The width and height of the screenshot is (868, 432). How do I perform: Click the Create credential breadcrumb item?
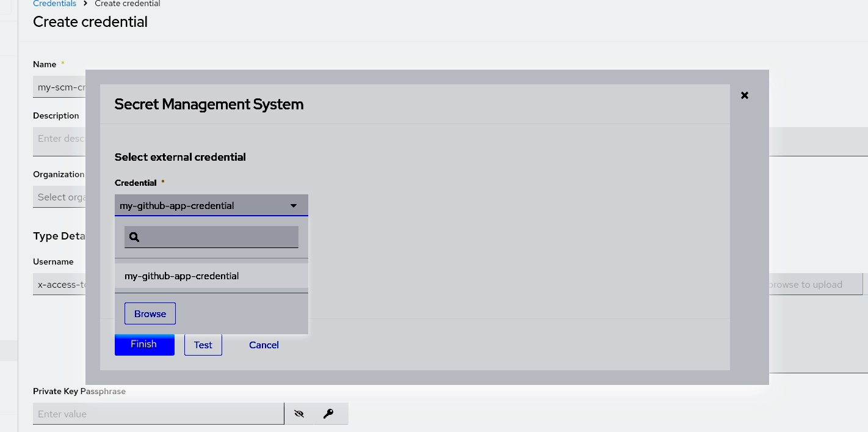128,4
